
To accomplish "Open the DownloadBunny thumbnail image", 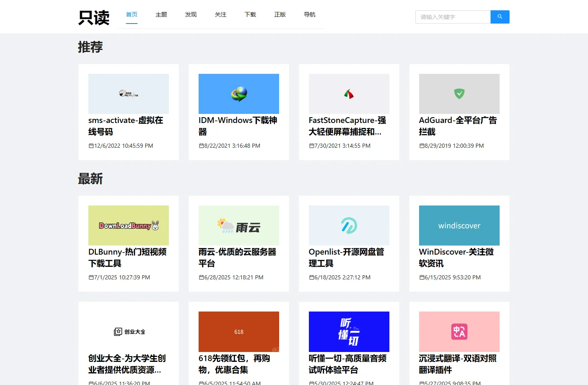I will coord(128,225).
